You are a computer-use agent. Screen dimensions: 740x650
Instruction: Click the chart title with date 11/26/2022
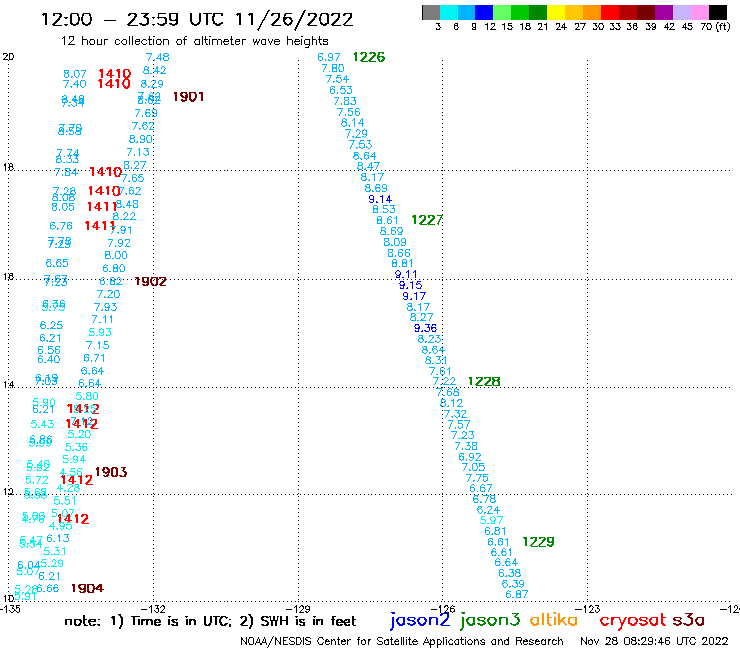click(197, 19)
